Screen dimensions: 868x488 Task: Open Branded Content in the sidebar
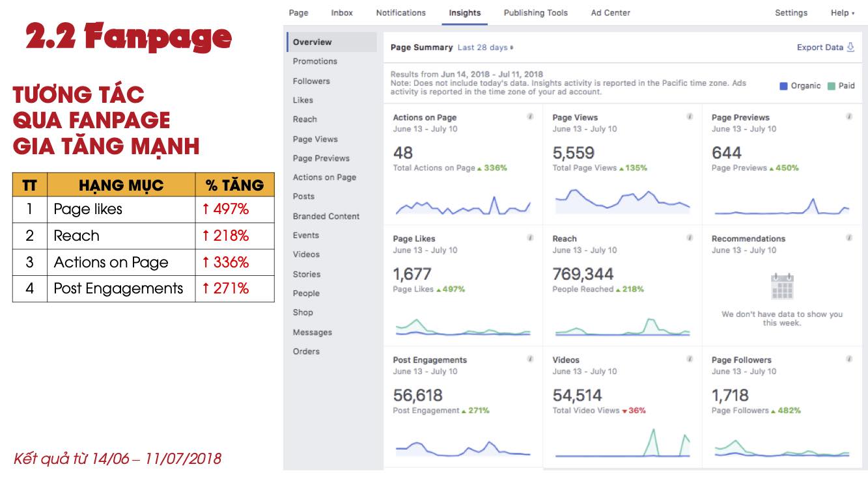[326, 216]
